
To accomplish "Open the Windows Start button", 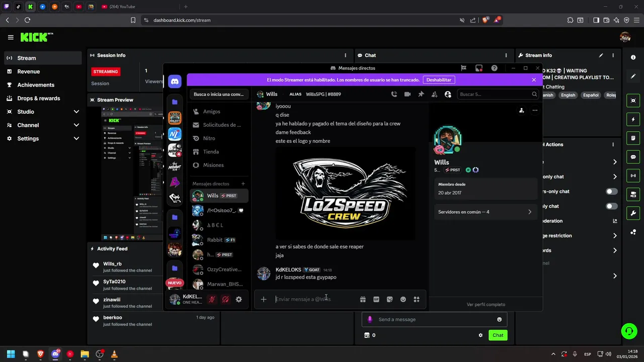I will click(11, 354).
